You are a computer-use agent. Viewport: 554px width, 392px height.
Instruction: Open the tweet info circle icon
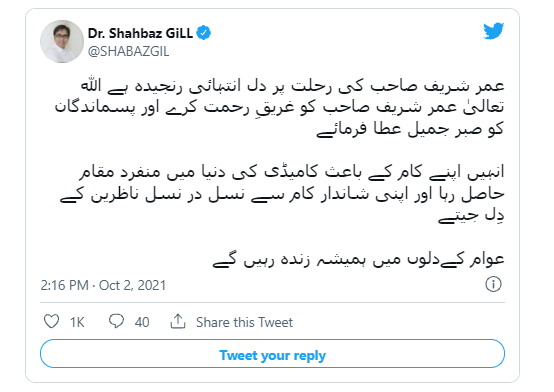point(493,284)
